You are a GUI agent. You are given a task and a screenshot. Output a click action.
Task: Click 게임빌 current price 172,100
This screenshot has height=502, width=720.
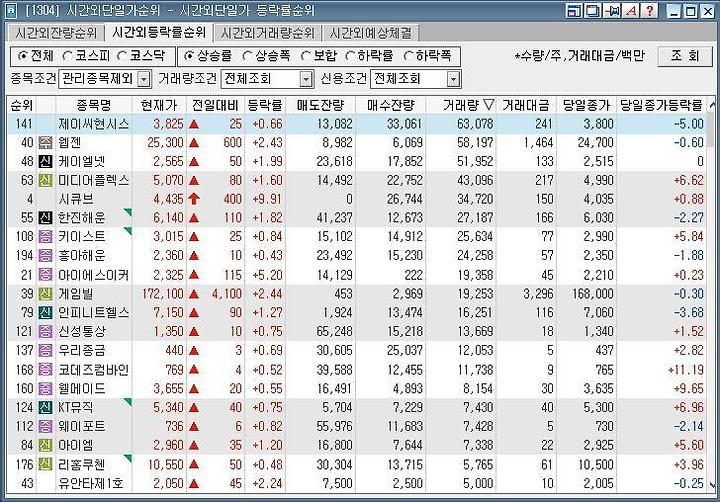[163, 293]
